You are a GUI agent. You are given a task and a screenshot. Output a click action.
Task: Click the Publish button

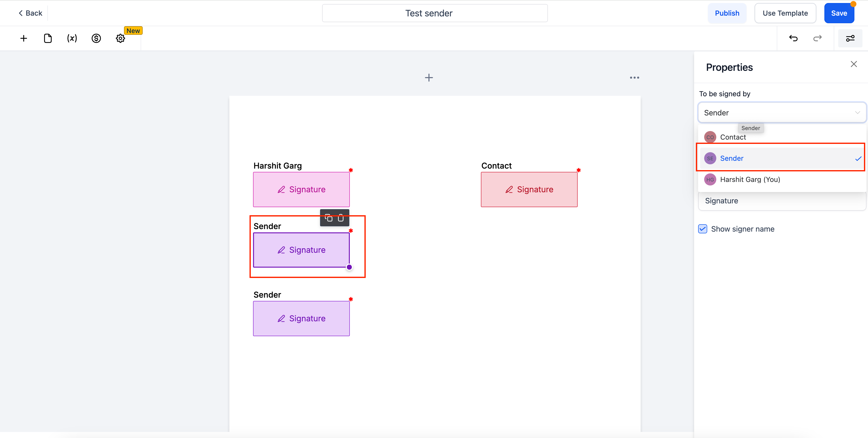coord(727,13)
